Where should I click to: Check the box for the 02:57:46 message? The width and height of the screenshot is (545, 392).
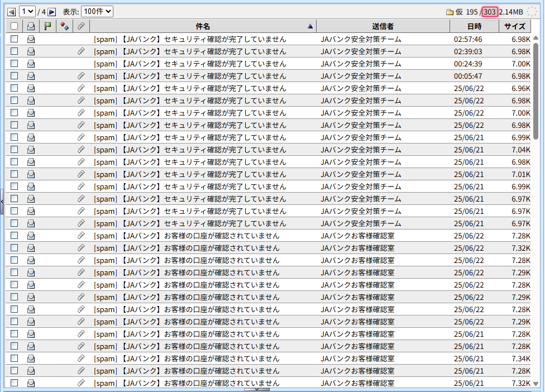coord(15,39)
